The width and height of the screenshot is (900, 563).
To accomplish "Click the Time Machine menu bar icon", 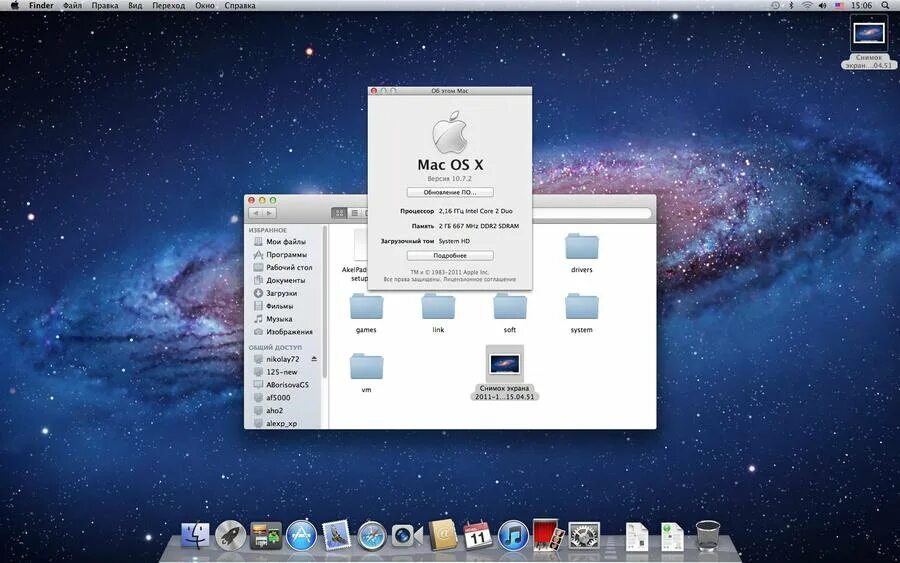I will [775, 5].
